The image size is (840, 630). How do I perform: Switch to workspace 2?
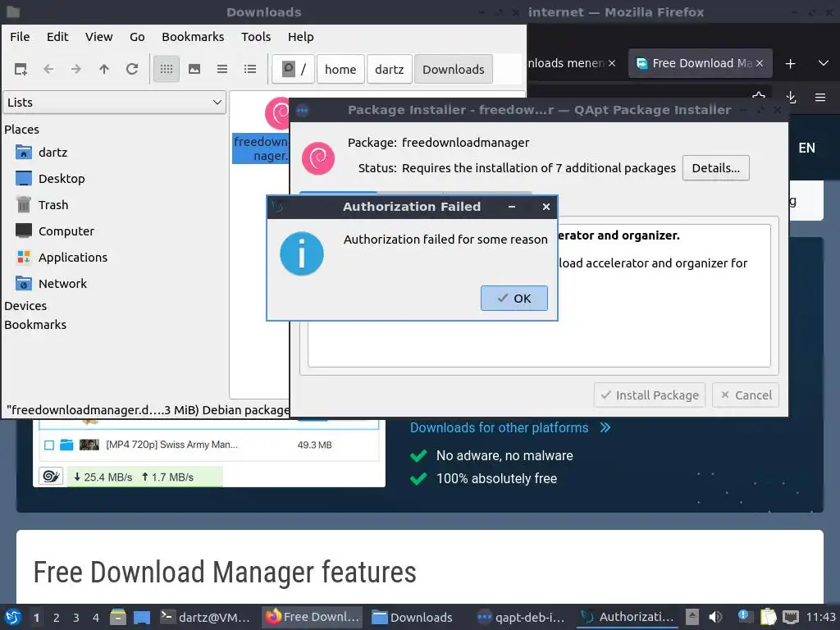tap(57, 618)
